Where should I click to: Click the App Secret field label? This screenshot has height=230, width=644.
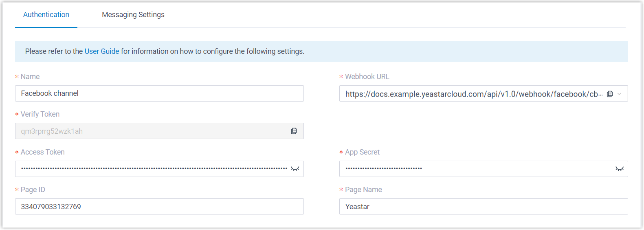(x=362, y=152)
